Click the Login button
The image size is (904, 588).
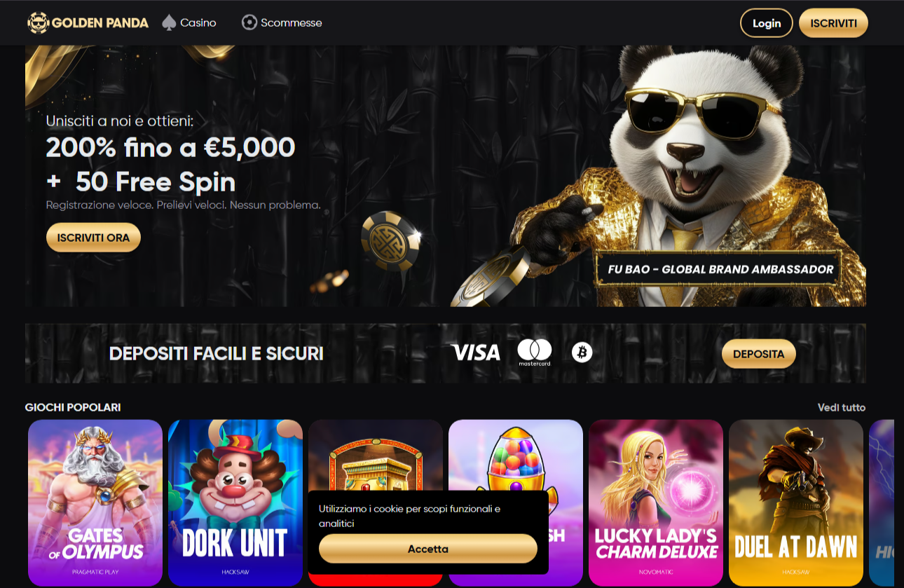pos(767,23)
